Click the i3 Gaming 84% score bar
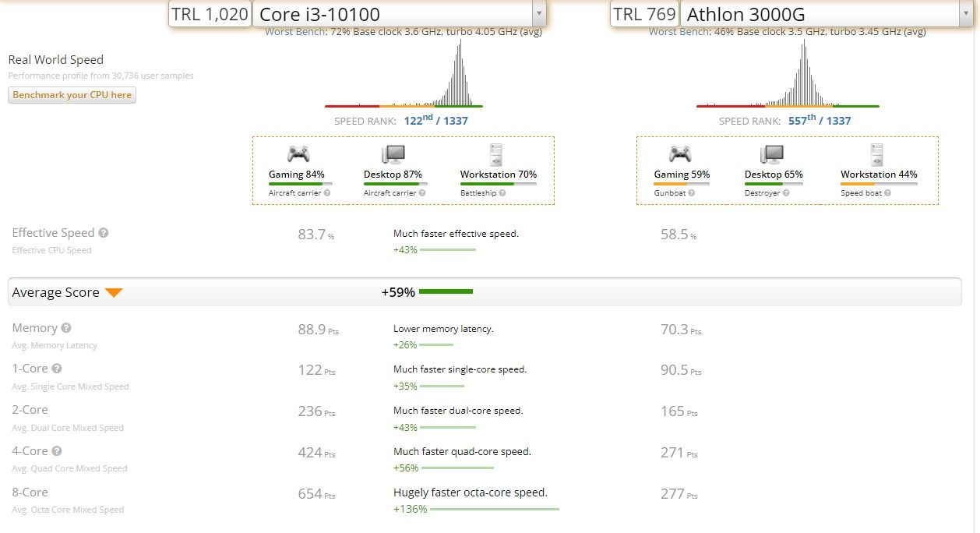The width and height of the screenshot is (980, 533). (x=300, y=184)
